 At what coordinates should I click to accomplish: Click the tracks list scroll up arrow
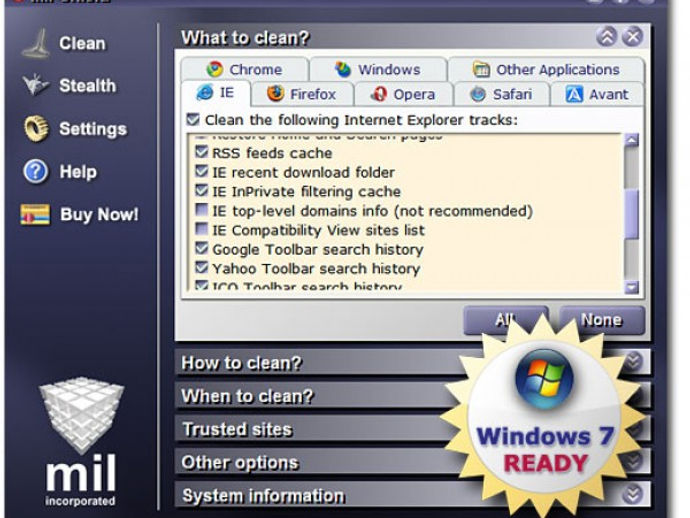(x=631, y=140)
